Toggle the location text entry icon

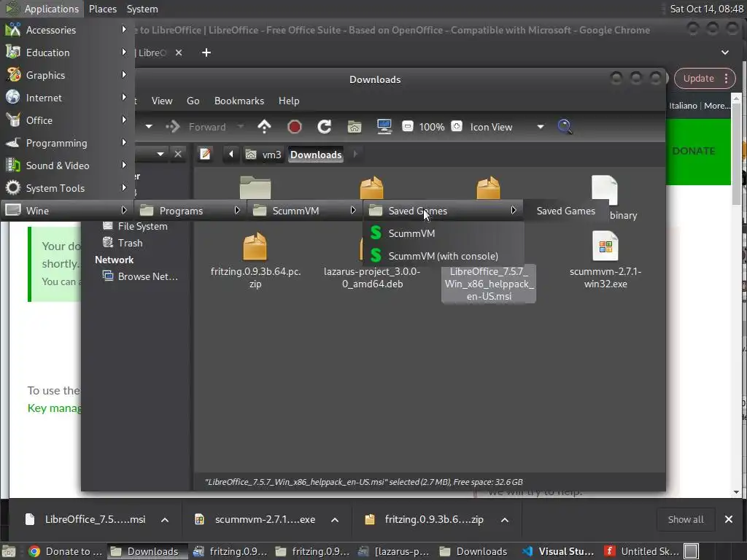(205, 155)
